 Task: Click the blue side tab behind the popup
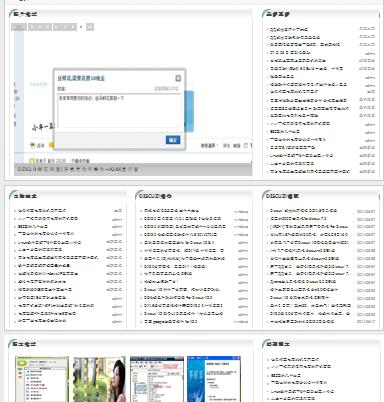point(189,111)
